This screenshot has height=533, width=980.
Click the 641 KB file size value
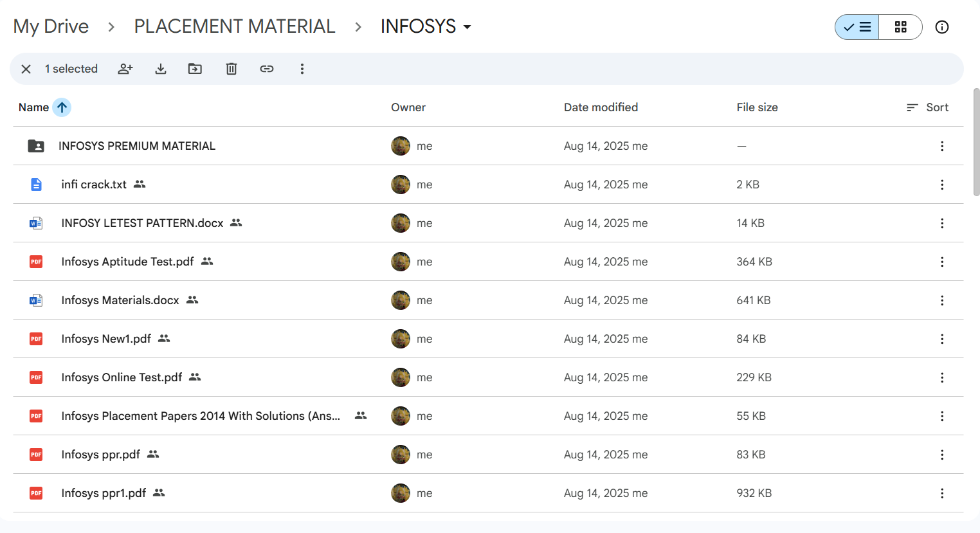coord(754,300)
